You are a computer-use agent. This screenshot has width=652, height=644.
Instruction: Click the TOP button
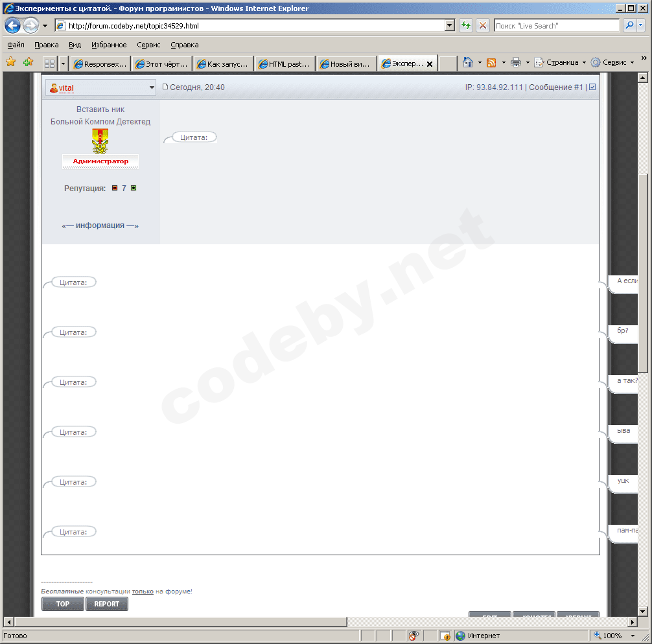coord(63,604)
